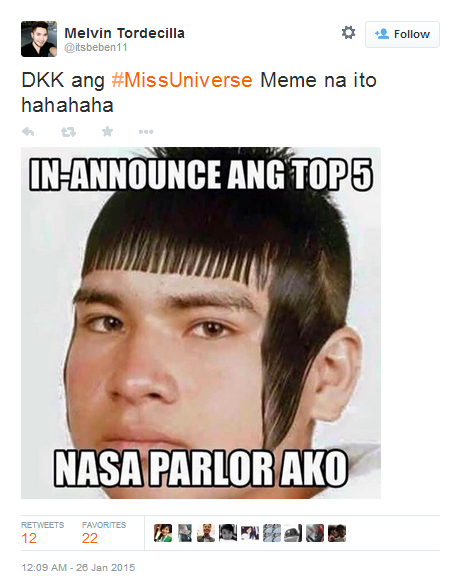This screenshot has height=579, width=465.
Task: Visit the @itsbeben11 handle
Action: [x=96, y=48]
